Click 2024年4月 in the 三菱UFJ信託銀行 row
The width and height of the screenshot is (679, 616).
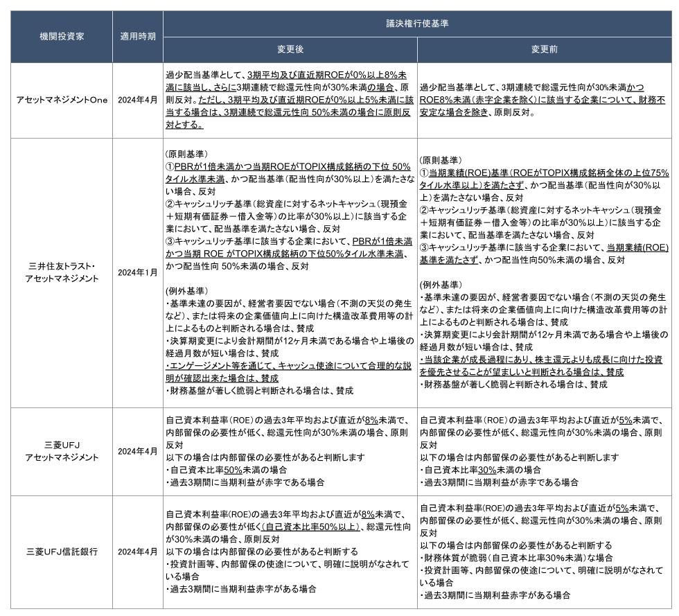pos(139,552)
